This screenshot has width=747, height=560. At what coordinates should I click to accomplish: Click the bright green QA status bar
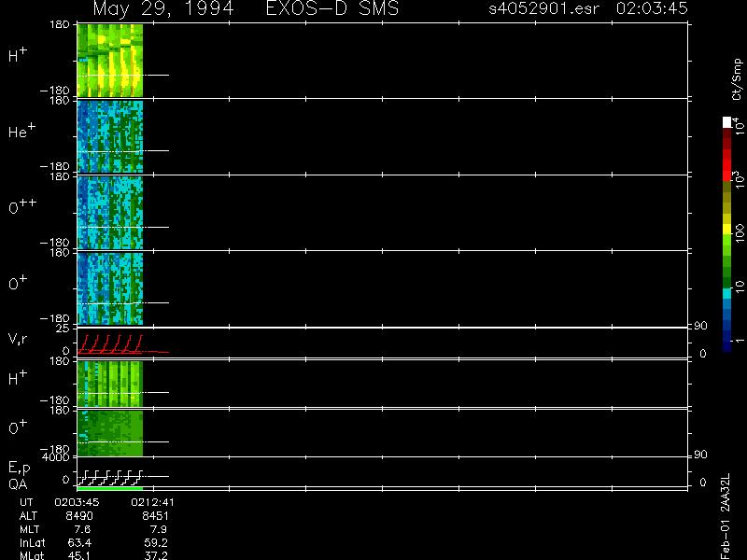[x=110, y=488]
